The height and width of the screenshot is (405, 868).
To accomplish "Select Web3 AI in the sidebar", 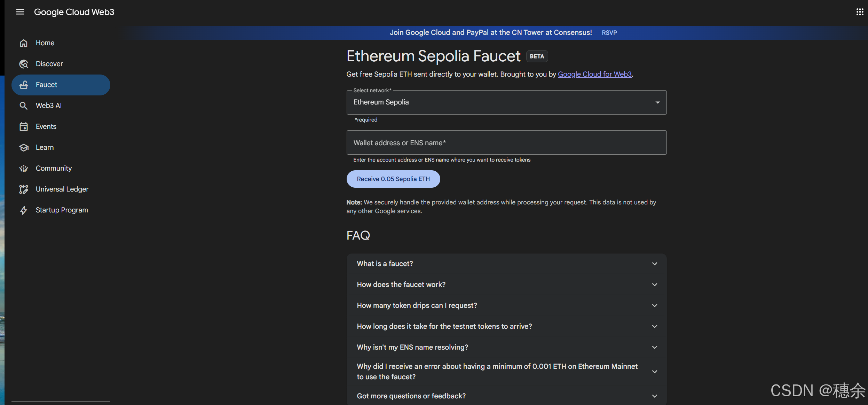I will (49, 106).
